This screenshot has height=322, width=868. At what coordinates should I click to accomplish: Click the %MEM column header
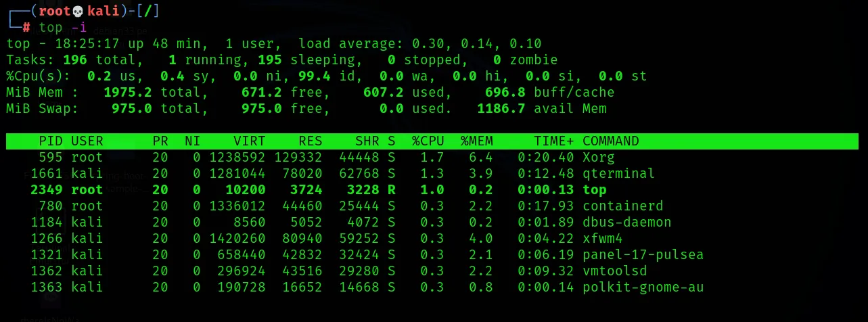pos(477,141)
